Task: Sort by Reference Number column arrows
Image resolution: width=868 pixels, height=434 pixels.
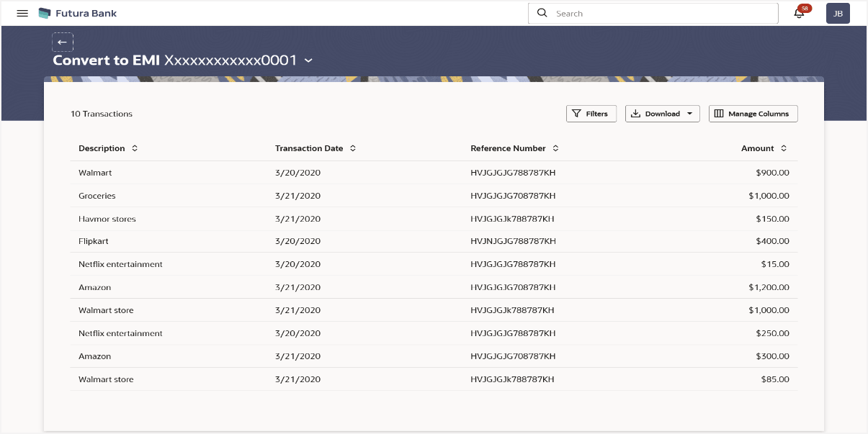Action: coord(555,148)
